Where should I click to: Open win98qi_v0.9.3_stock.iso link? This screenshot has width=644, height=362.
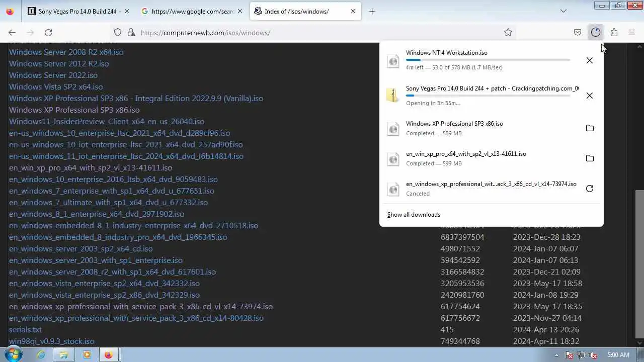pos(51,341)
